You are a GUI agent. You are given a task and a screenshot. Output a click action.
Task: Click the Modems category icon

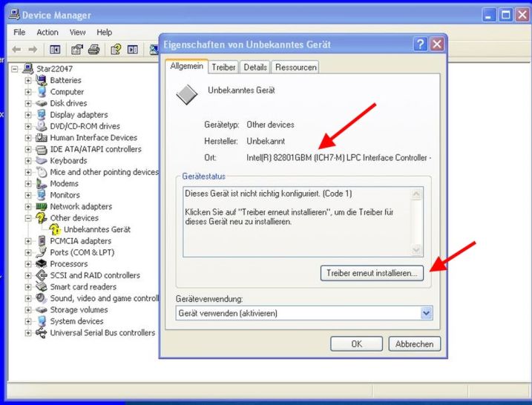point(42,183)
